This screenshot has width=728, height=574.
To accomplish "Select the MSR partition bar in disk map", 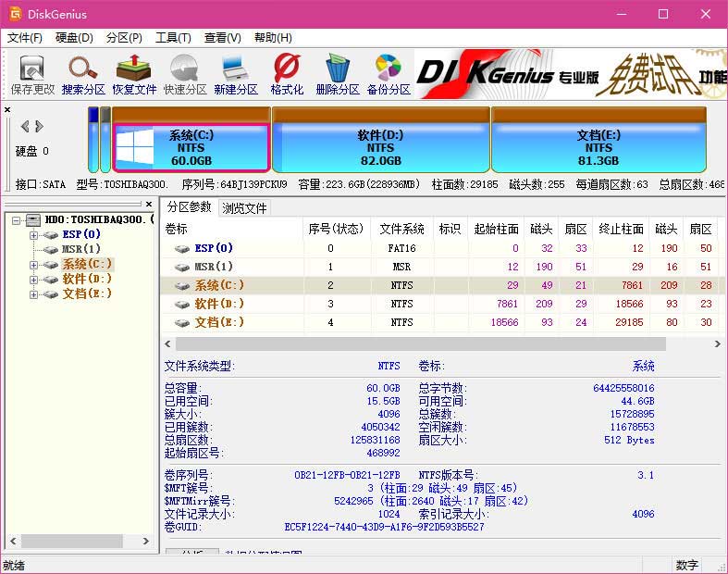I will [105, 140].
